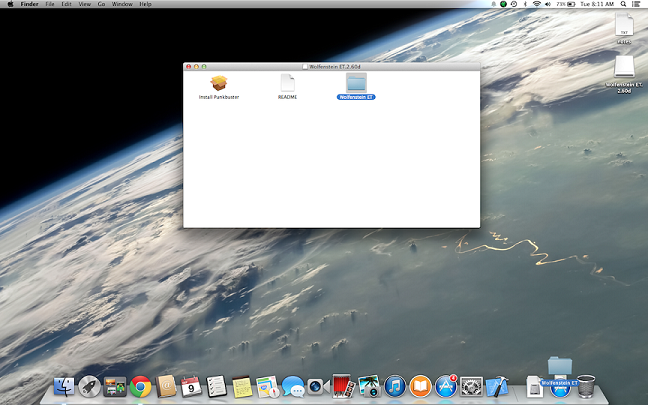
Task: Click the bell icon in menu bar
Action: coord(493,4)
